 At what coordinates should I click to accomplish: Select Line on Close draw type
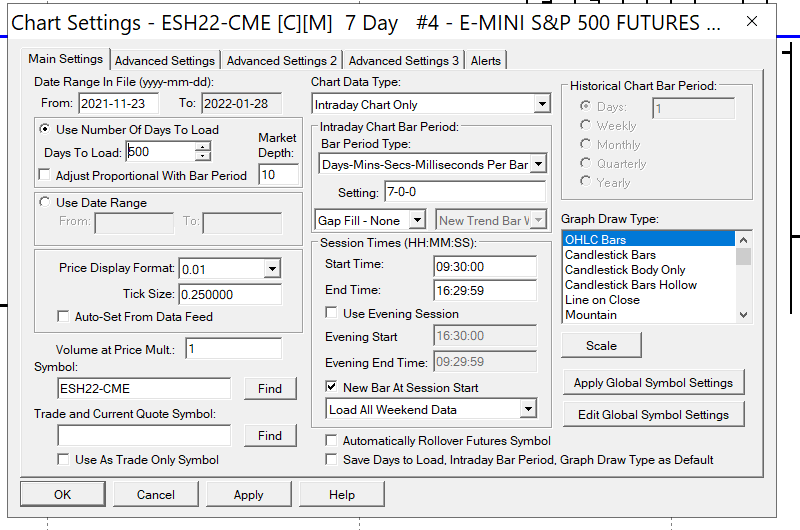[649, 300]
